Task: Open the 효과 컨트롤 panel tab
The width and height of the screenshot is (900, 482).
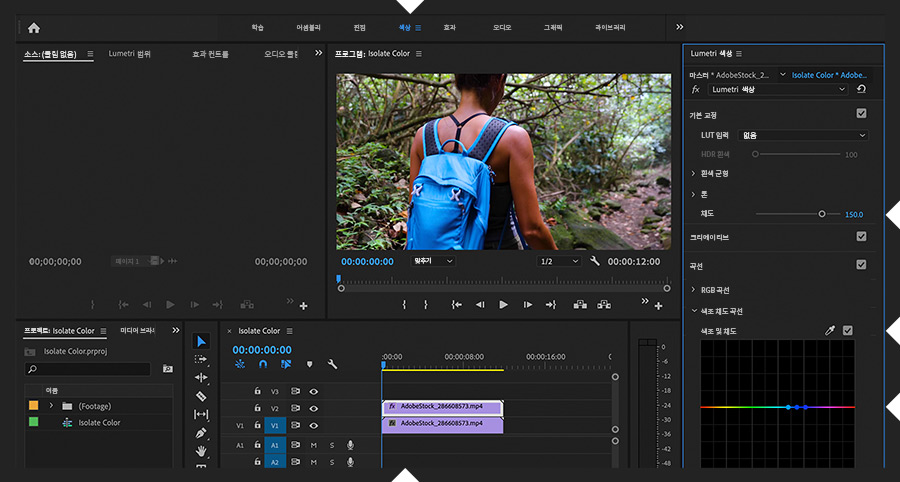Action: point(210,54)
